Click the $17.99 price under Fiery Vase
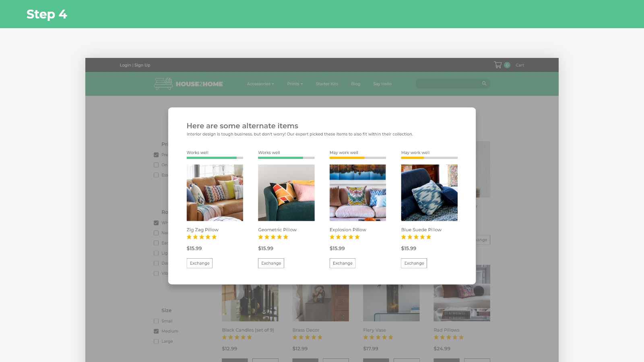Image resolution: width=644 pixels, height=362 pixels. click(x=371, y=349)
